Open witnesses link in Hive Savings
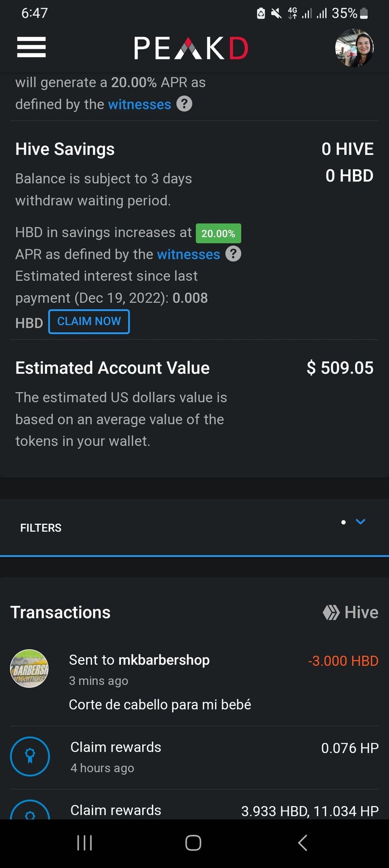 tap(188, 254)
